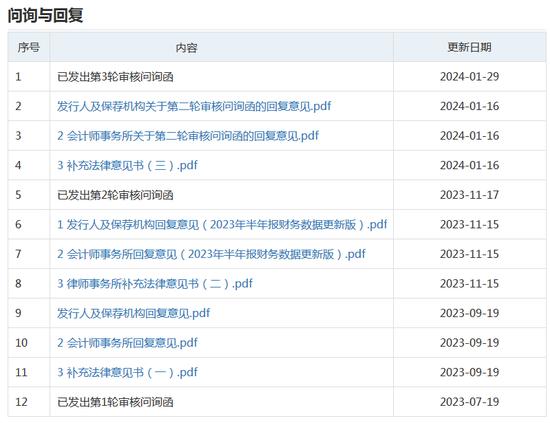Image resolution: width=550 pixels, height=423 pixels.
Task: Click the date 2023-11-17 cell
Action: [x=469, y=195]
